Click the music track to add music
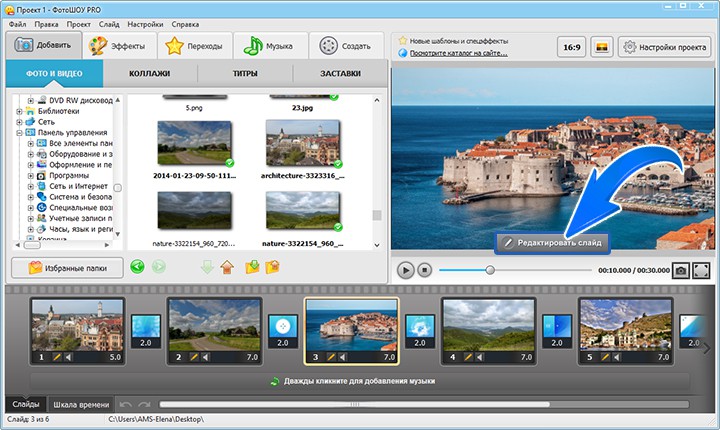The width and height of the screenshot is (720, 430). click(x=360, y=381)
